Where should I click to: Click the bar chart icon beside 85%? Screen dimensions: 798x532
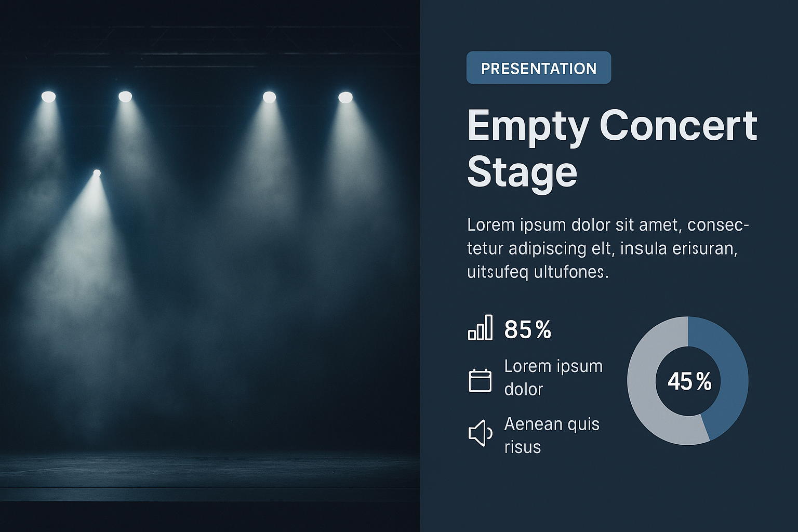(x=480, y=328)
